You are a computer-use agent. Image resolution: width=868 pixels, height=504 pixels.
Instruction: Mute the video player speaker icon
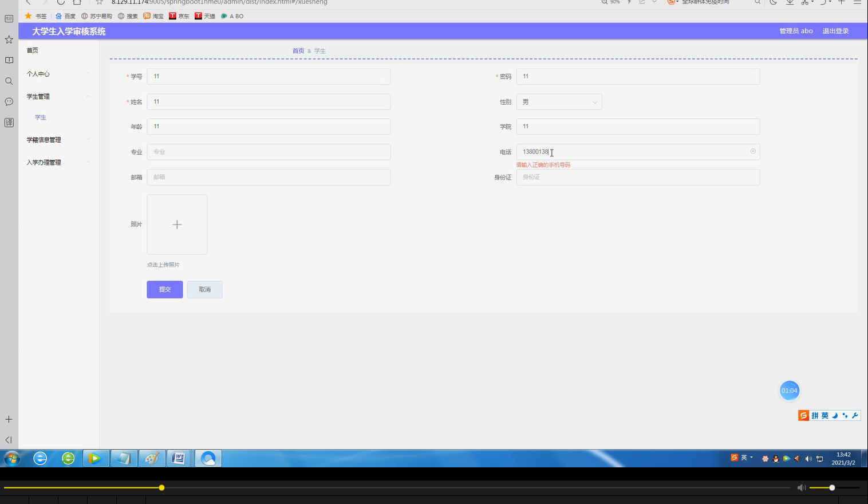802,487
